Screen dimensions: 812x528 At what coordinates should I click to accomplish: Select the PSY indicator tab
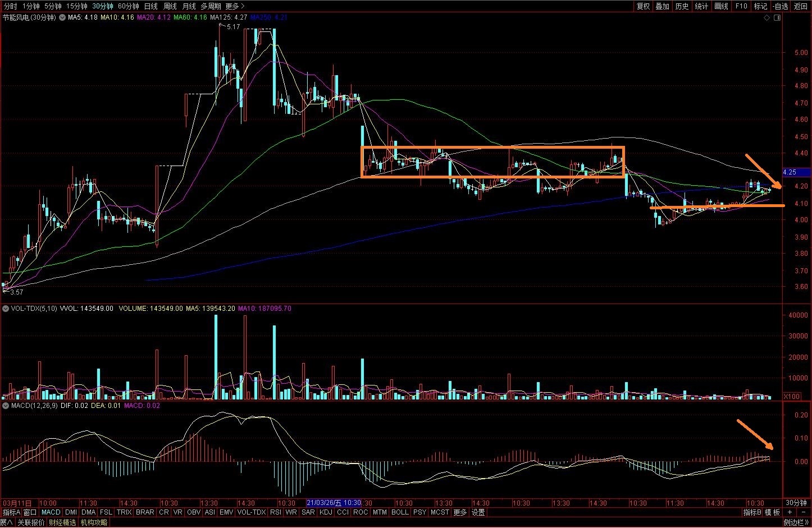pos(419,512)
